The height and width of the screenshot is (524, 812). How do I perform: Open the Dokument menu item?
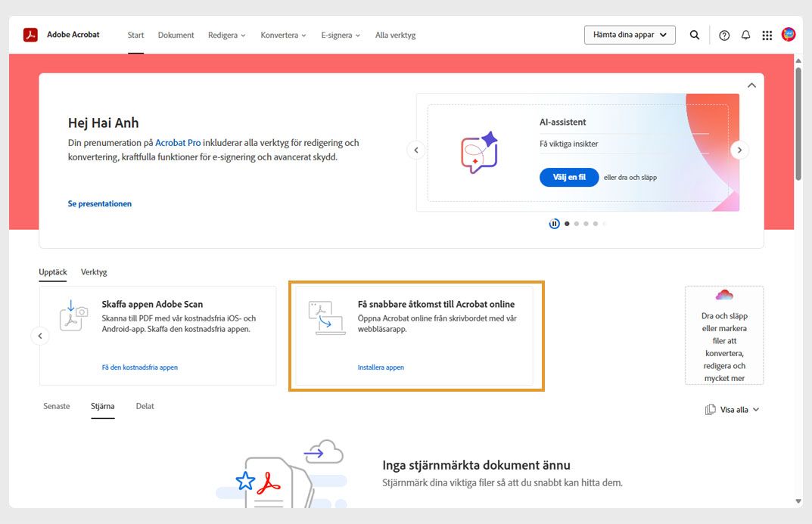(176, 35)
